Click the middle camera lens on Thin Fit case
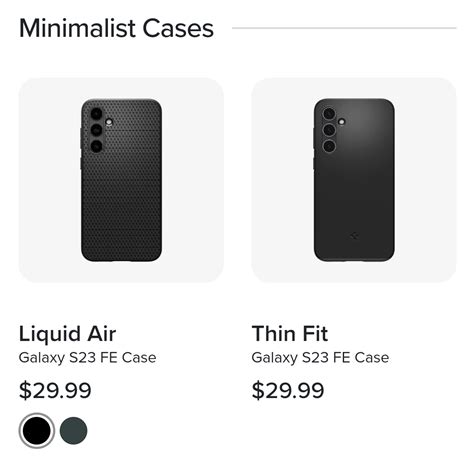 click(x=329, y=130)
